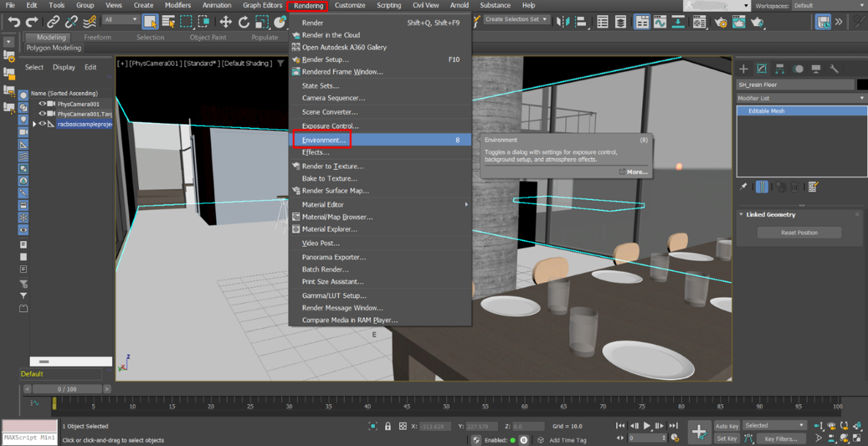Select the Select and Move tool
This screenshot has width=868, height=446.
226,22
